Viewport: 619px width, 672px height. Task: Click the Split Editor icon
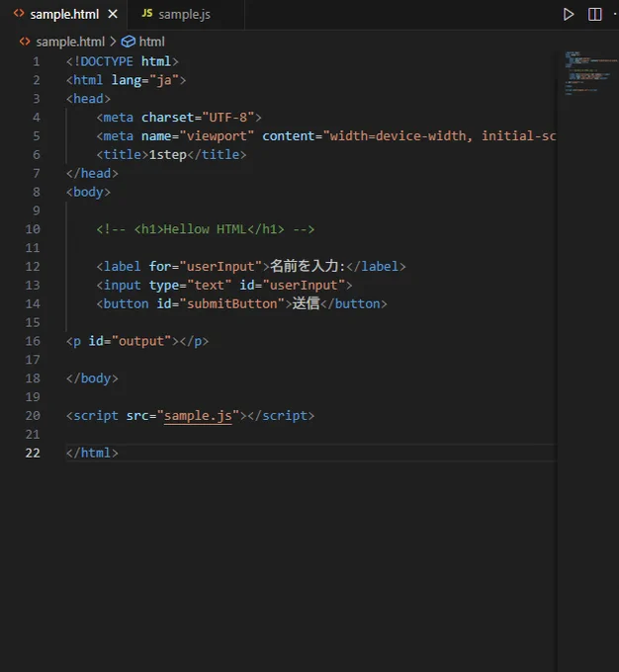click(x=594, y=15)
